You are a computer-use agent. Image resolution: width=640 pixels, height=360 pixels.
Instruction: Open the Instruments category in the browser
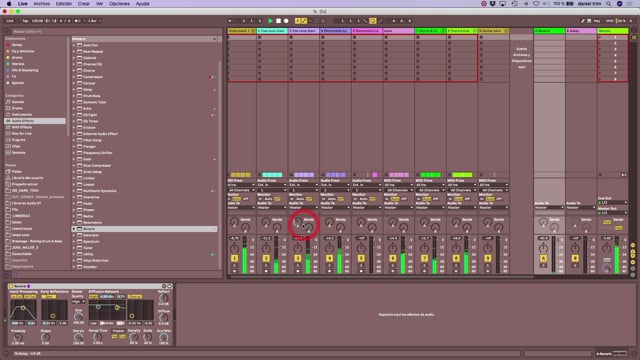coord(22,115)
